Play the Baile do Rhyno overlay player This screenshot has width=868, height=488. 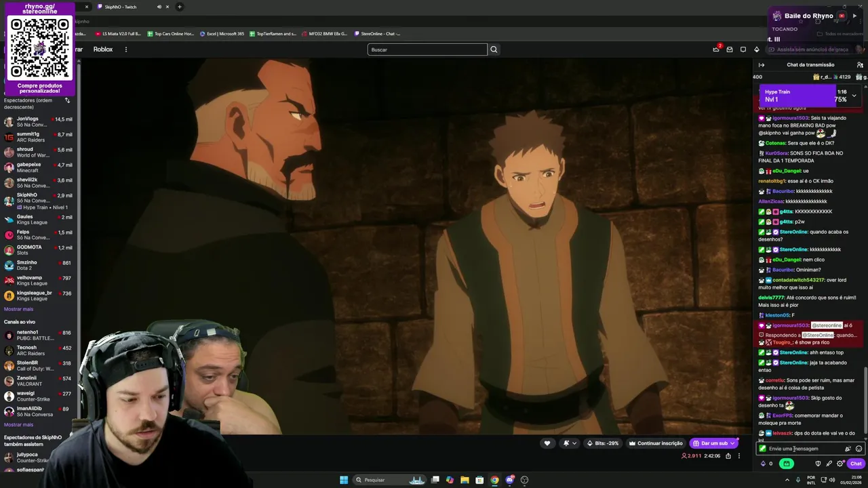click(854, 16)
